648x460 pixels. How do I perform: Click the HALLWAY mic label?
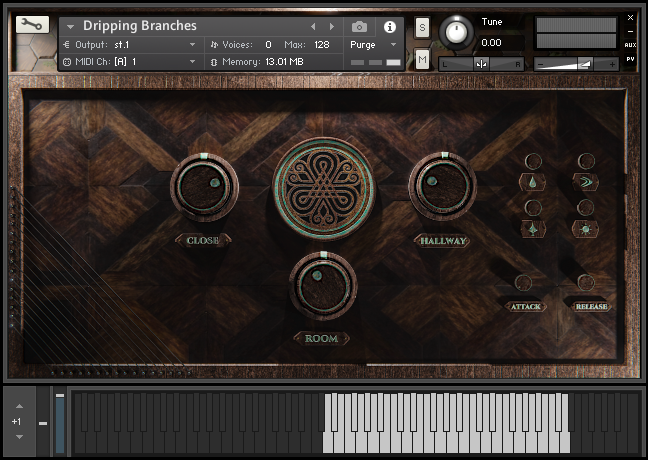coord(443,241)
